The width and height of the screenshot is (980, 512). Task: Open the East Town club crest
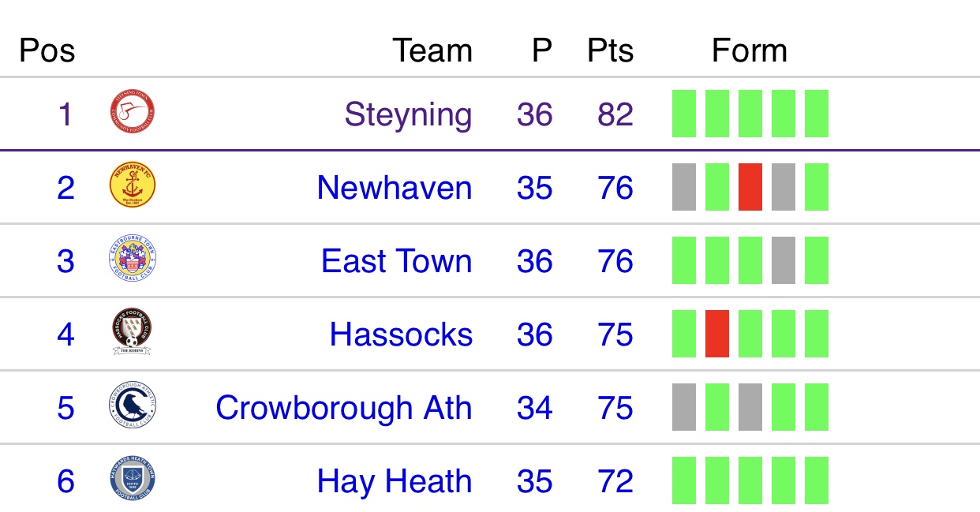[x=133, y=260]
